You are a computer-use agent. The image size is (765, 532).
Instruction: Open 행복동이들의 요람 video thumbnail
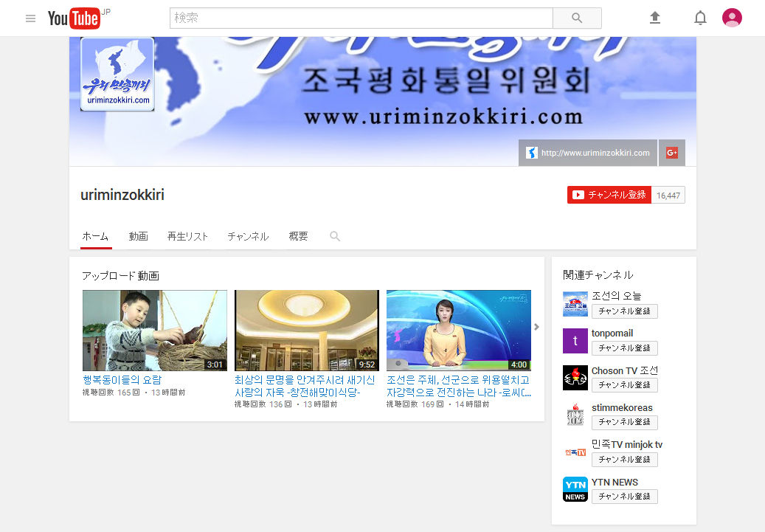pyautogui.click(x=155, y=331)
